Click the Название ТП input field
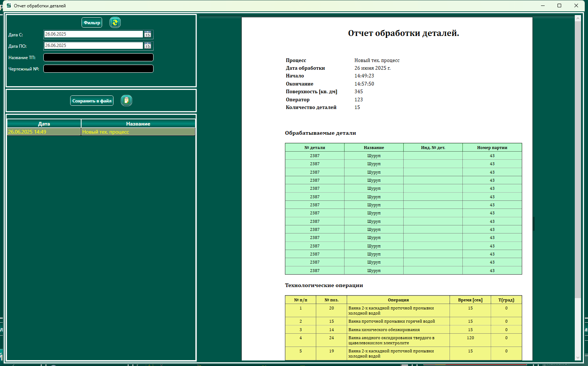 [98, 57]
